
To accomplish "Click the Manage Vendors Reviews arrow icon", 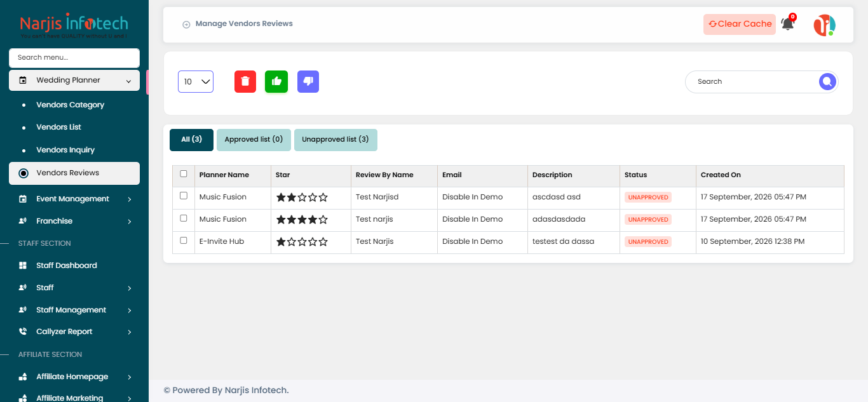I will tap(186, 24).
